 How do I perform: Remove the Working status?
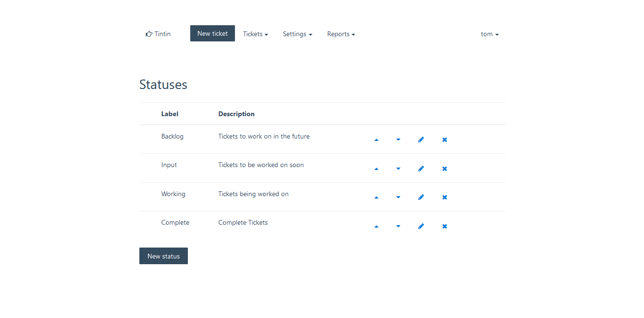[445, 198]
